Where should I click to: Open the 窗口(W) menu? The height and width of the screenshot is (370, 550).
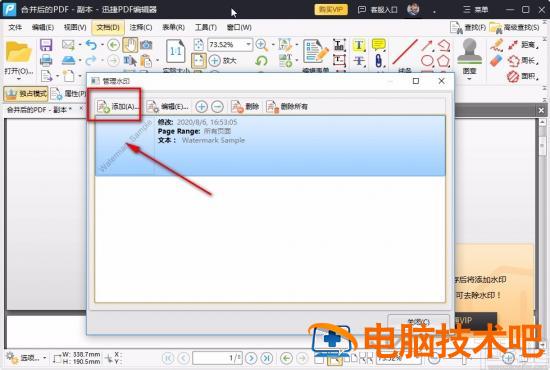(x=239, y=27)
